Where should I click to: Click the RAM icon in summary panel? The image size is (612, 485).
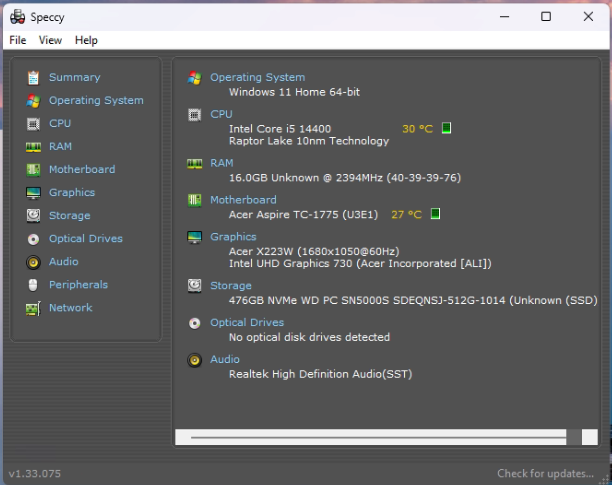tap(194, 163)
